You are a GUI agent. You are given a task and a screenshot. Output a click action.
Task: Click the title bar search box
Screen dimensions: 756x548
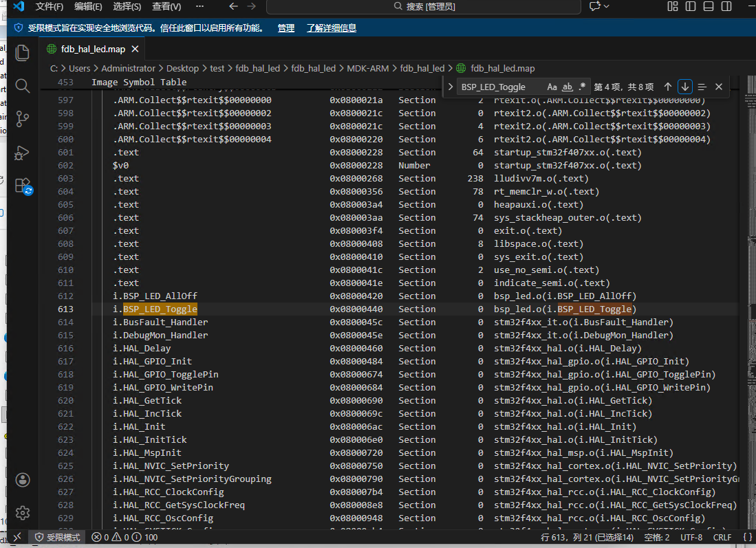pyautogui.click(x=423, y=6)
